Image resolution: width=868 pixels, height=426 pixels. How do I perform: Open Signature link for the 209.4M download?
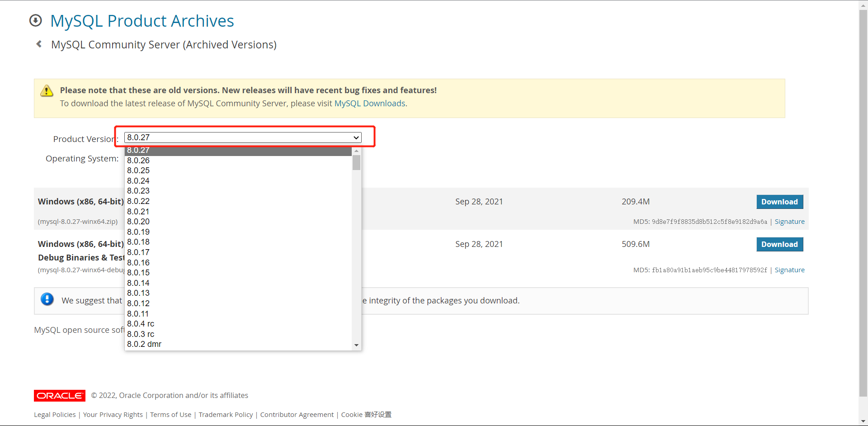pyautogui.click(x=790, y=222)
